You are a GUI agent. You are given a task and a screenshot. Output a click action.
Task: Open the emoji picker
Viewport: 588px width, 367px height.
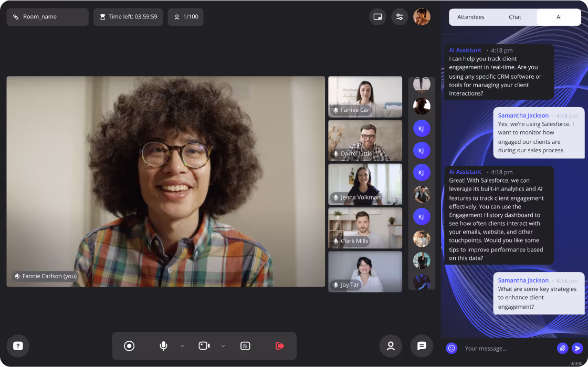tap(451, 348)
